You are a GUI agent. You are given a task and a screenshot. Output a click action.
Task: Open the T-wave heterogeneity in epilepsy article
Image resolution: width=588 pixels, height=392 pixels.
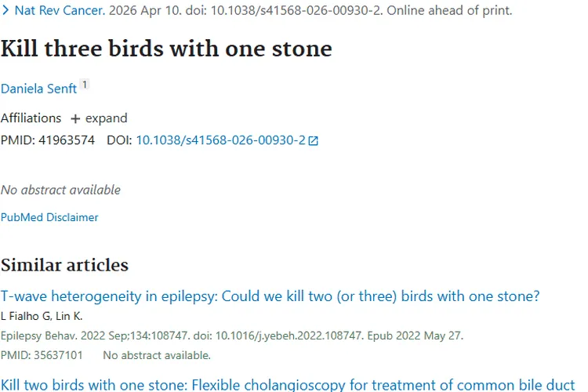tap(270, 296)
